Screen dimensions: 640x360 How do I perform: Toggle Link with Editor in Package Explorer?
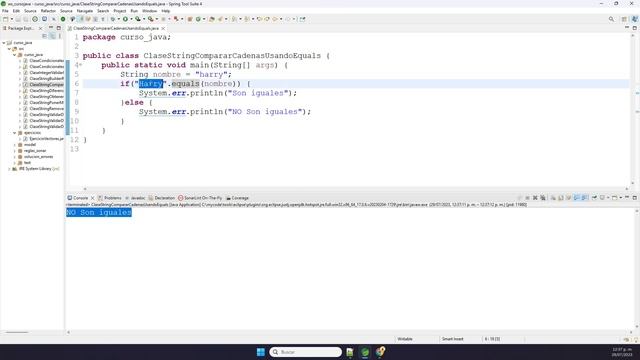[53, 36]
